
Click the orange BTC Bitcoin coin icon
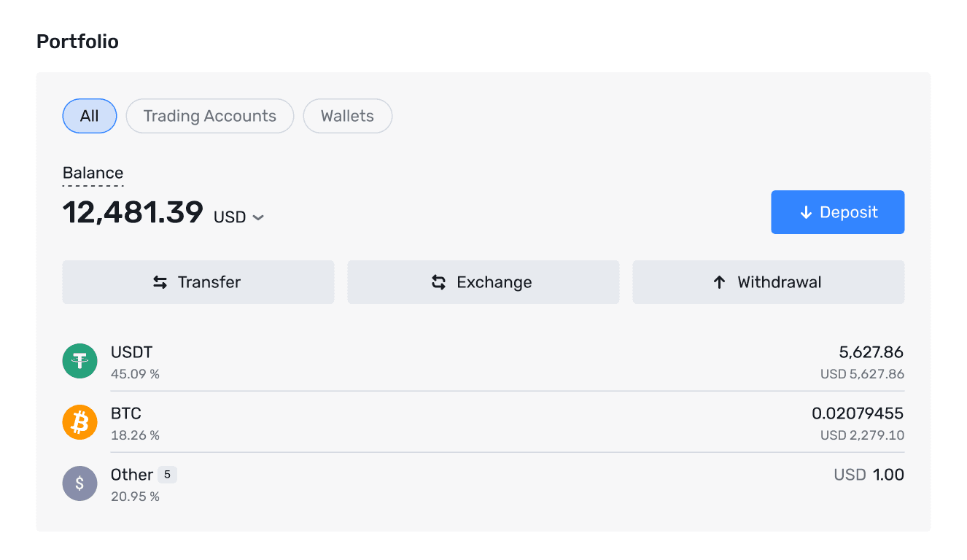coord(79,421)
